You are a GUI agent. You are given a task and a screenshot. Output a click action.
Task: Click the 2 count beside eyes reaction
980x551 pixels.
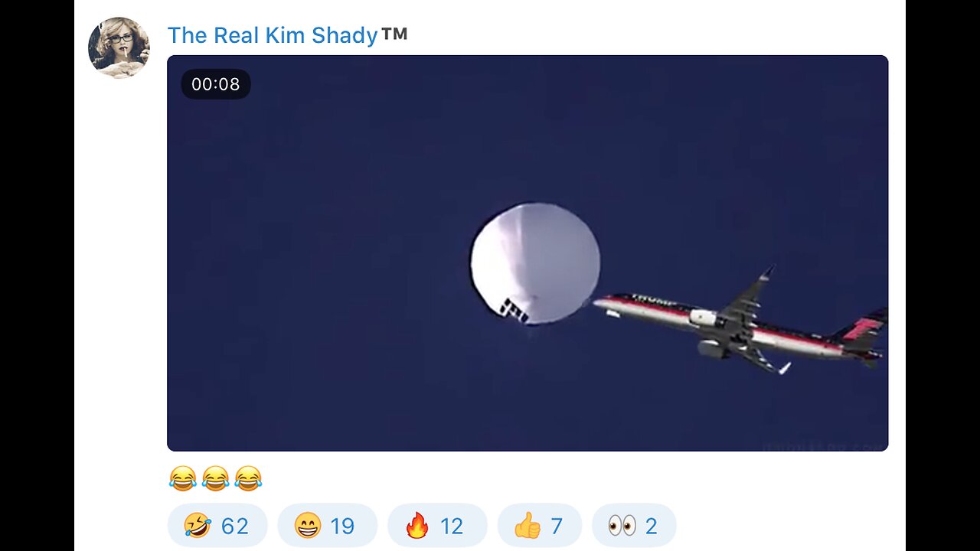[x=652, y=527]
